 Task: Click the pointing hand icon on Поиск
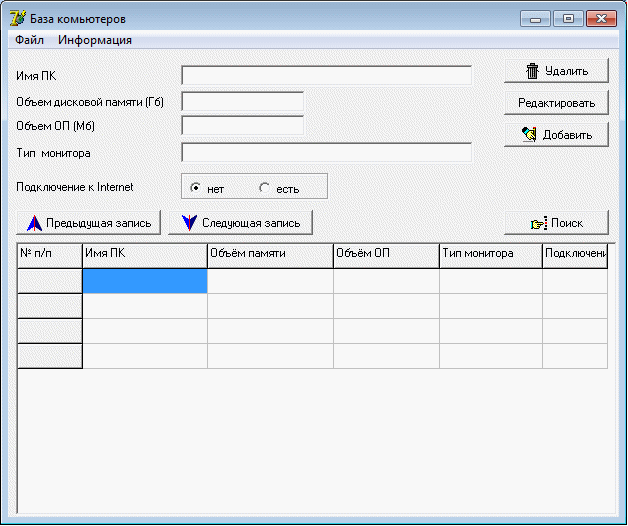539,223
